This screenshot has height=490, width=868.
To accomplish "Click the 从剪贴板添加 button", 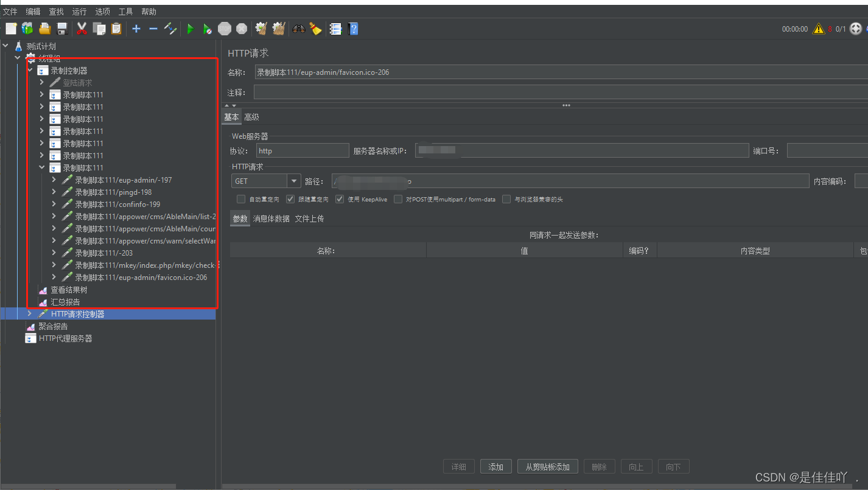I will pos(548,467).
